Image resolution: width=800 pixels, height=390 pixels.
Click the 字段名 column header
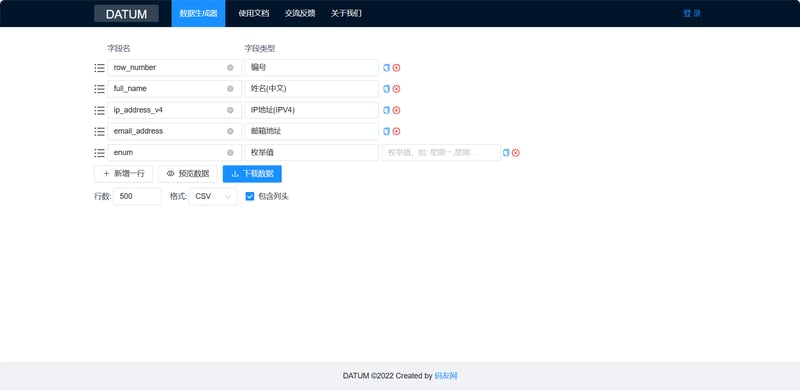click(x=119, y=48)
